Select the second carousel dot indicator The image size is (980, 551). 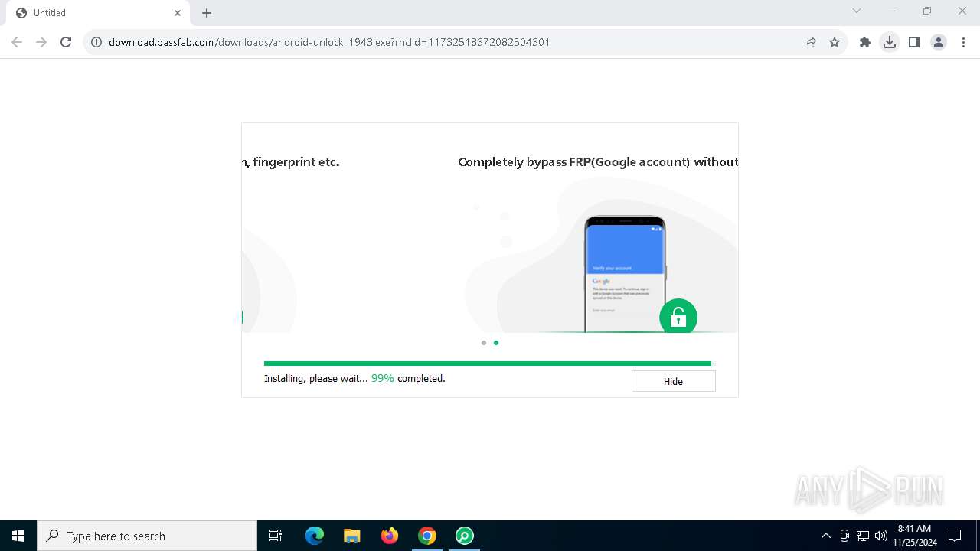496,343
